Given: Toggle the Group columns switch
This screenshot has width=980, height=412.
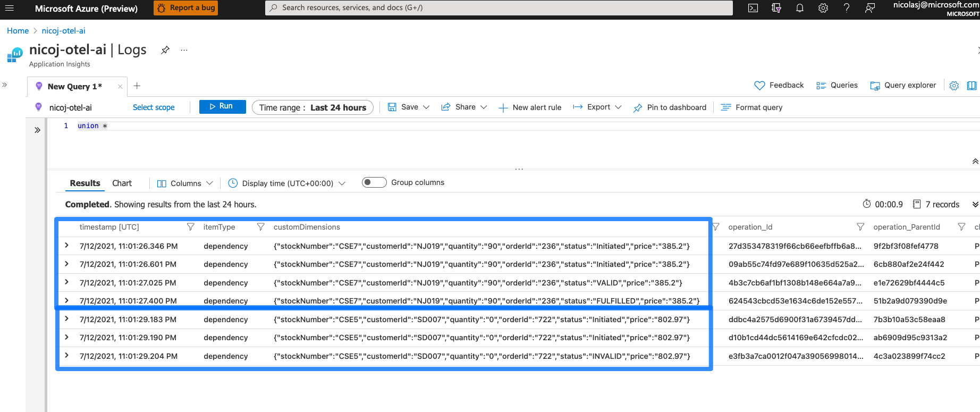Looking at the screenshot, I should (374, 182).
